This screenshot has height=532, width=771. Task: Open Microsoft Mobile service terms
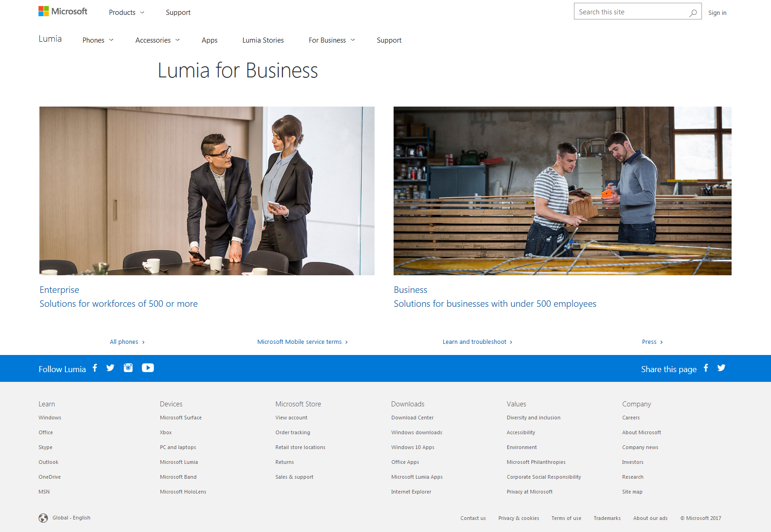pyautogui.click(x=302, y=342)
